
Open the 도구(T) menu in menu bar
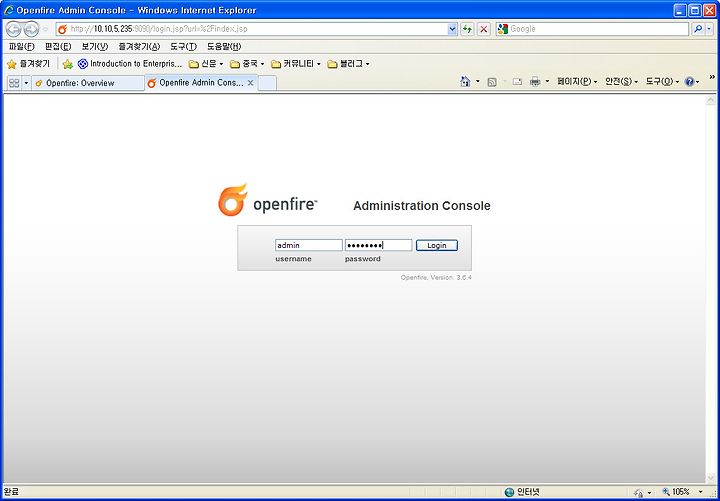[183, 46]
